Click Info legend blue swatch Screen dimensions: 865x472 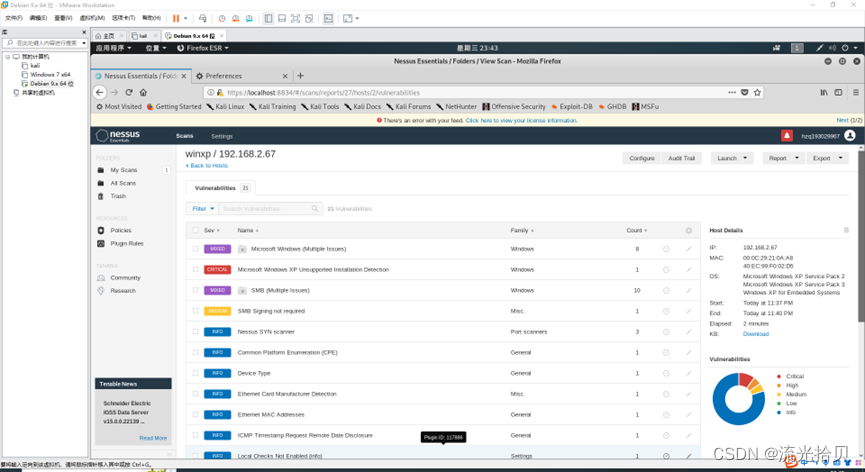click(778, 412)
